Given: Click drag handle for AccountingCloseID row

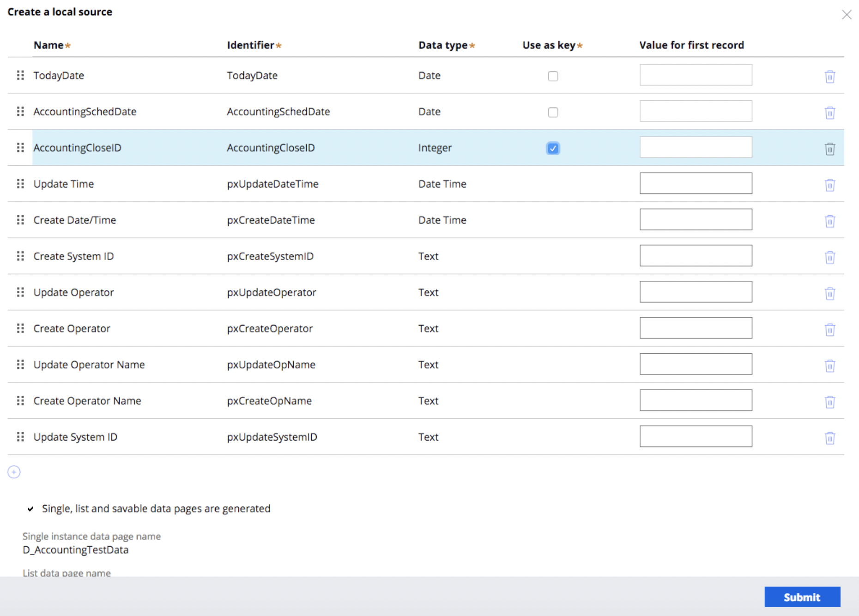Looking at the screenshot, I should click(x=20, y=147).
